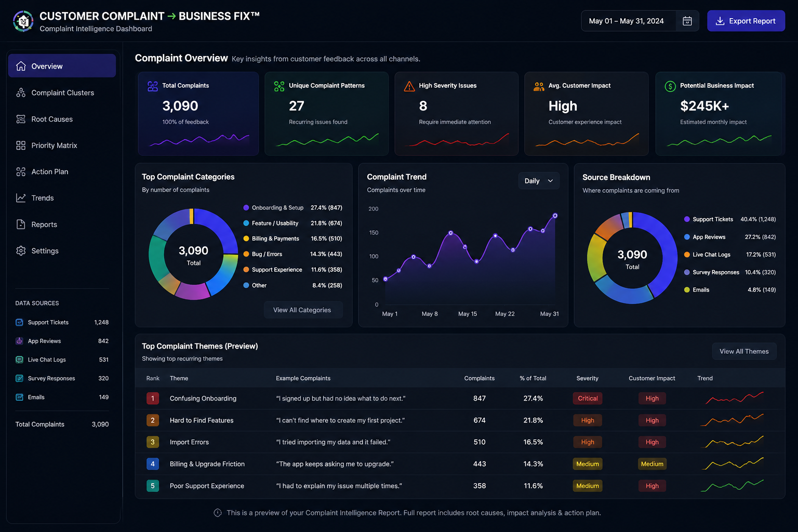
Task: Click the Support Tickets data source icon
Action: [19, 322]
